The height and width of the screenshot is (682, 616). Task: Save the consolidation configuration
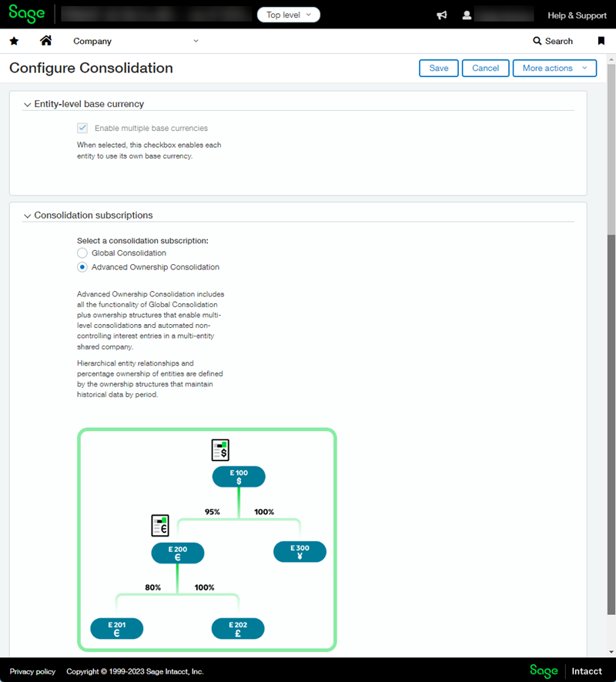(438, 68)
